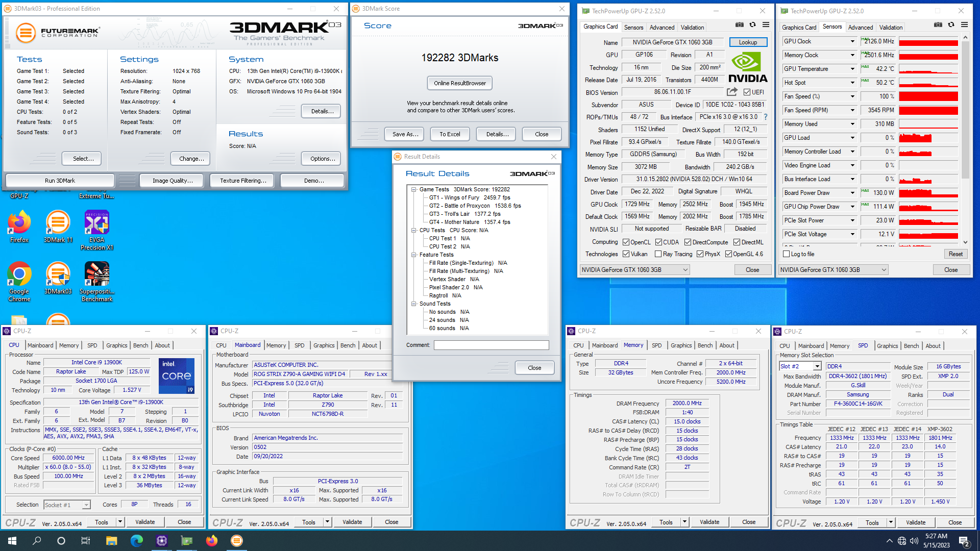
Task: Click the Memory Clock red sensor graph
Action: click(928, 55)
